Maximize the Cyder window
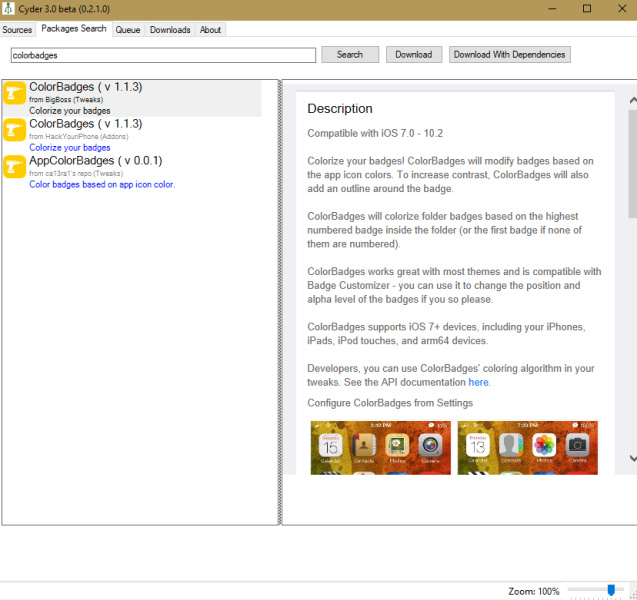Image resolution: width=637 pixels, height=600 pixels. 586,9
